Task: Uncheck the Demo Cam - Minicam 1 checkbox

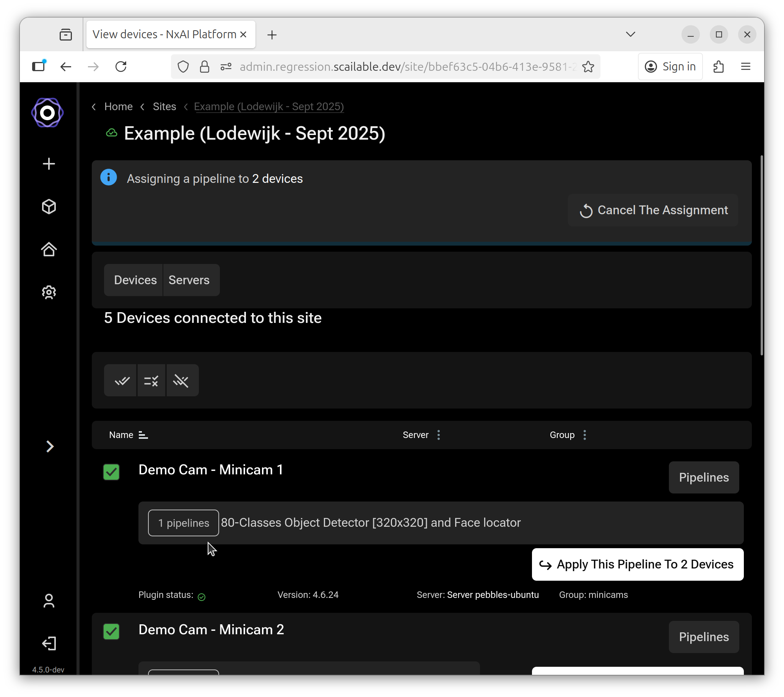Action: point(111,472)
